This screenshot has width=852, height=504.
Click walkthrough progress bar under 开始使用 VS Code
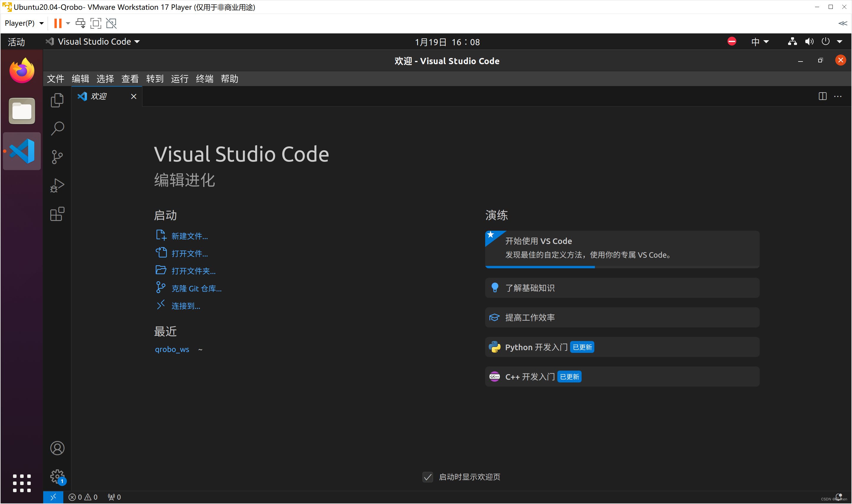click(622, 267)
